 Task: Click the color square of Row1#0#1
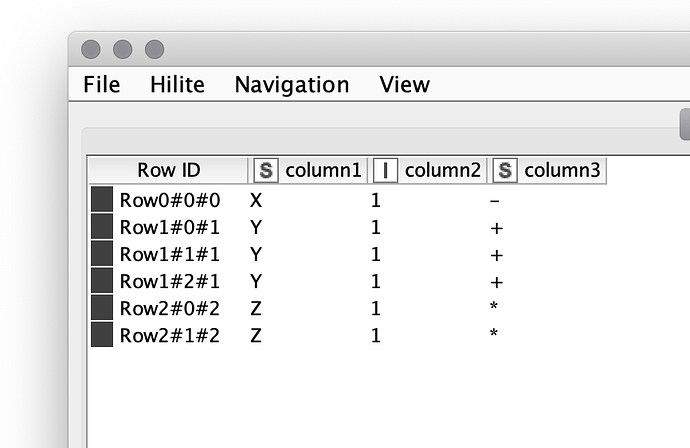102,227
